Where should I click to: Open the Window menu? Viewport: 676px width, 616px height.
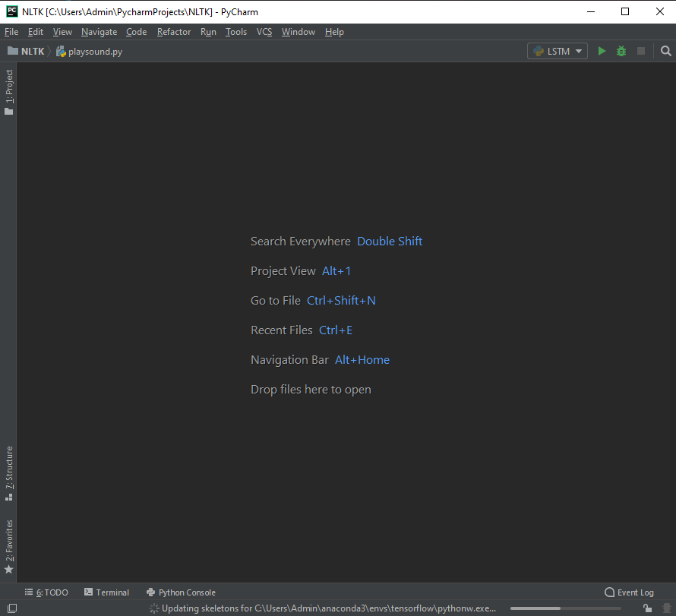click(x=299, y=32)
